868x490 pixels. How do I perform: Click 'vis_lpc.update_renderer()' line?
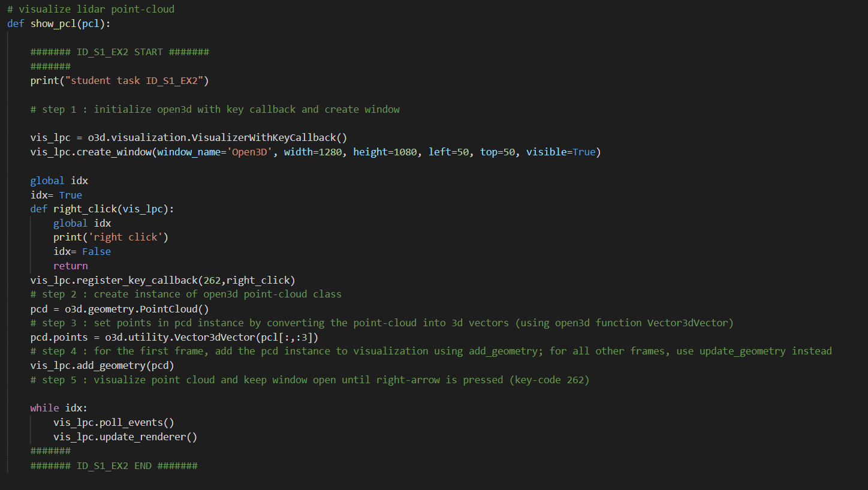coord(125,437)
